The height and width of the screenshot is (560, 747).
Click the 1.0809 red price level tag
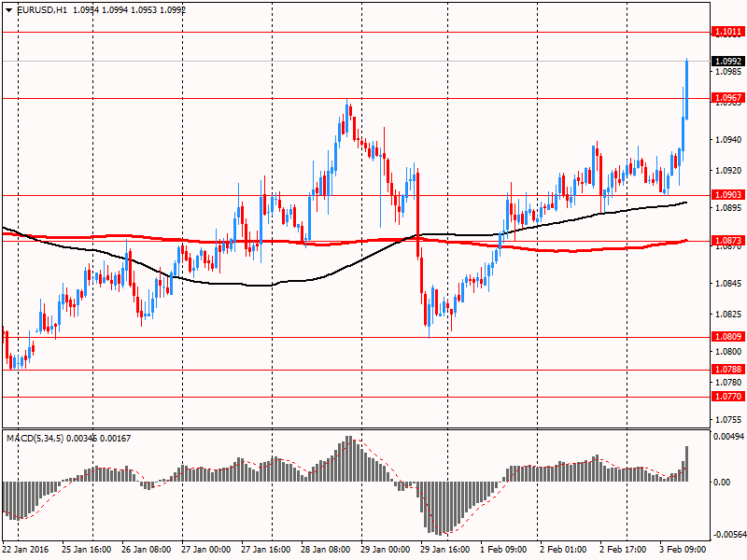pos(727,337)
